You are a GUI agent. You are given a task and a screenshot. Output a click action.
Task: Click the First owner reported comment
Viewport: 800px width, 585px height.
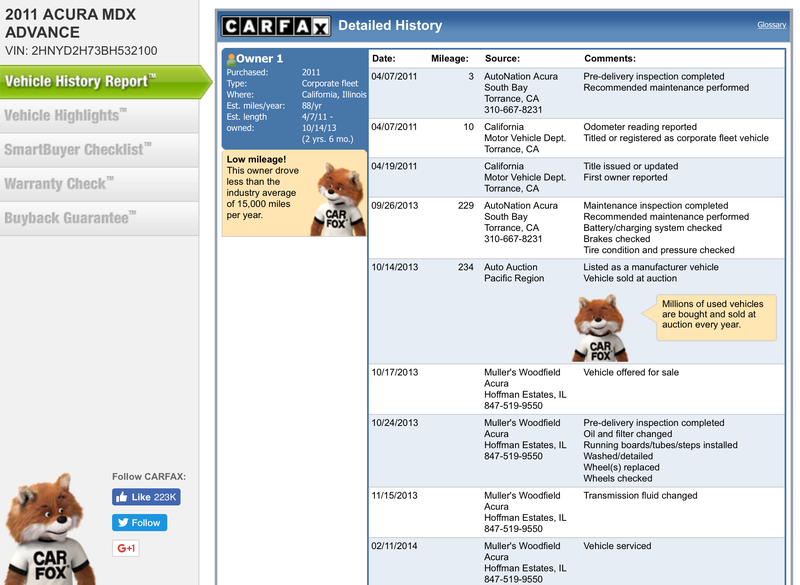(x=626, y=177)
